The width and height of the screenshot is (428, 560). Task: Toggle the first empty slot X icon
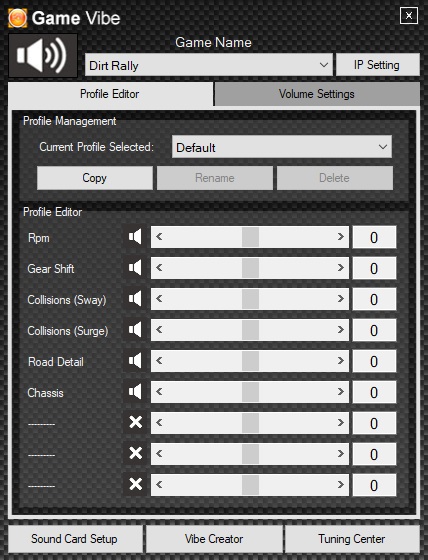135,422
